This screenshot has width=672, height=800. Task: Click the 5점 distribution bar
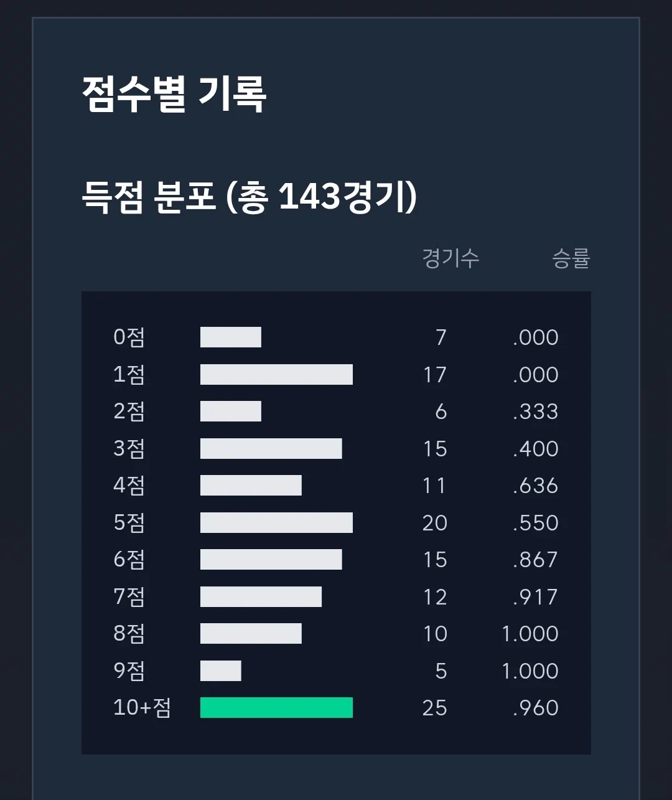click(276, 523)
